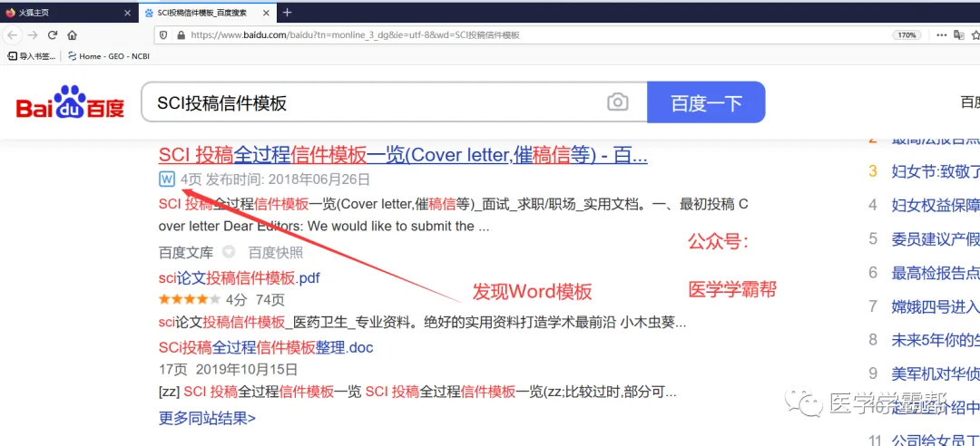Open the SCI 投稿全过程信件模板一览 result title
Screen dimensions: 980x446
(x=403, y=154)
